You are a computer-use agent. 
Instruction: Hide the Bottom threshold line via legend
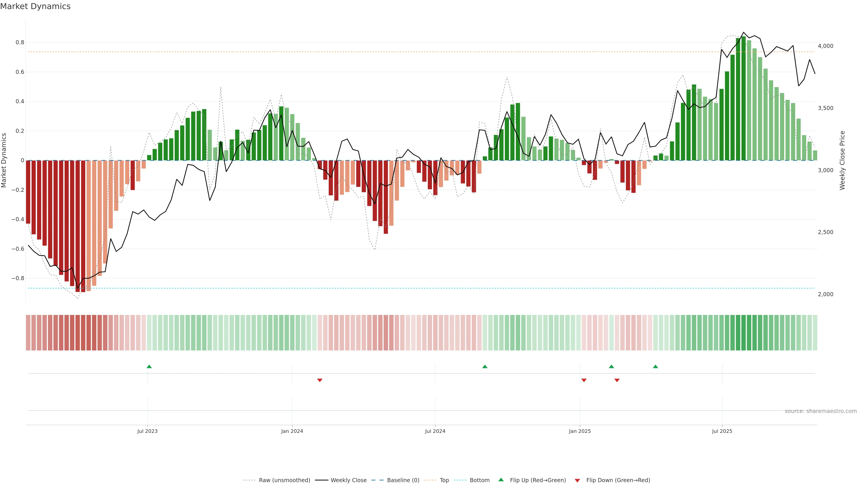(479, 480)
